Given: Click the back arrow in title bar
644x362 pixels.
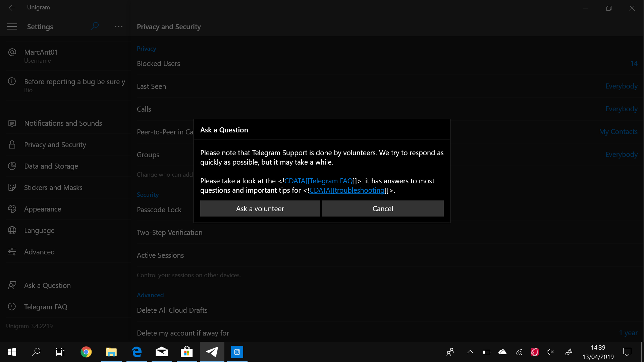Looking at the screenshot, I should click(x=12, y=8).
